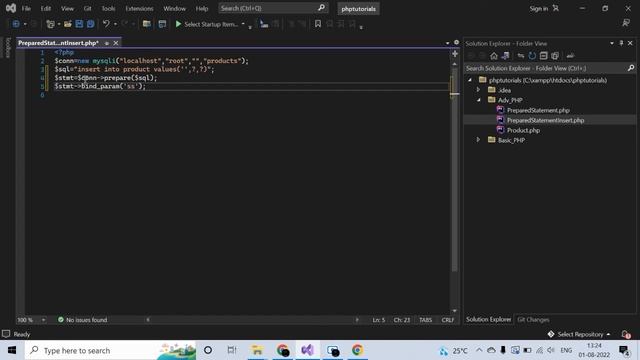Open the Git menu
Image resolution: width=640 pixels, height=360 pixels.
(87, 8)
